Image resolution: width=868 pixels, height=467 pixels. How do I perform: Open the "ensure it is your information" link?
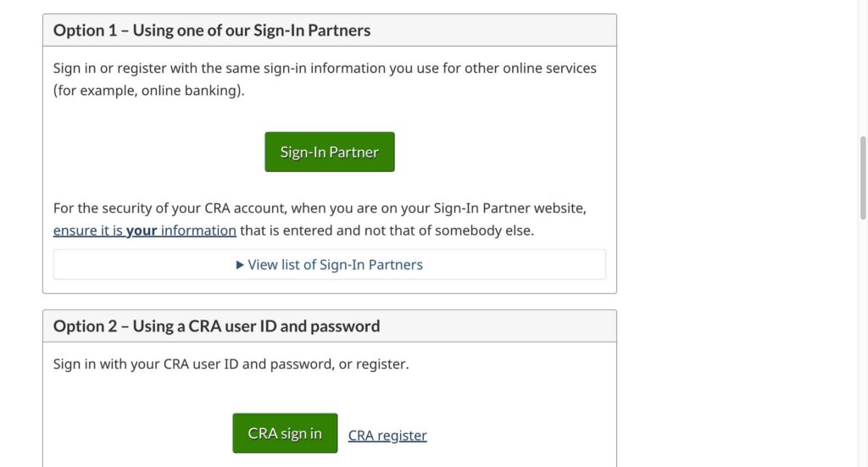[x=144, y=231]
